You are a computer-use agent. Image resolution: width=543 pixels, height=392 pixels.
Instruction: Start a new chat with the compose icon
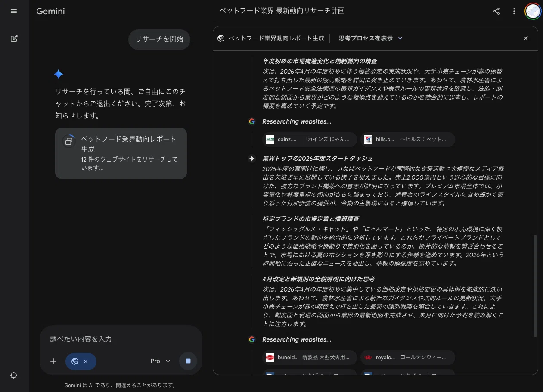point(14,38)
